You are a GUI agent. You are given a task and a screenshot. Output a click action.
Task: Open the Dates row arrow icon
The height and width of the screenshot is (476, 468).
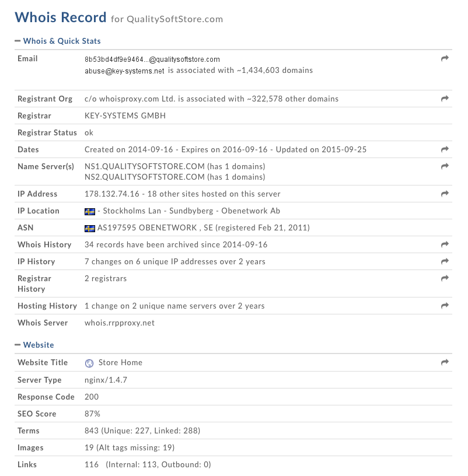coord(445,150)
